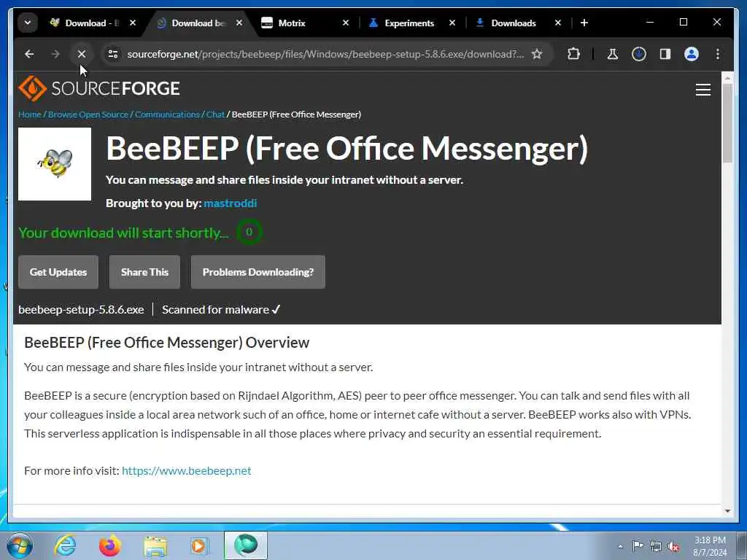747x560 pixels.
Task: Stop loading the page
Action: pos(82,54)
